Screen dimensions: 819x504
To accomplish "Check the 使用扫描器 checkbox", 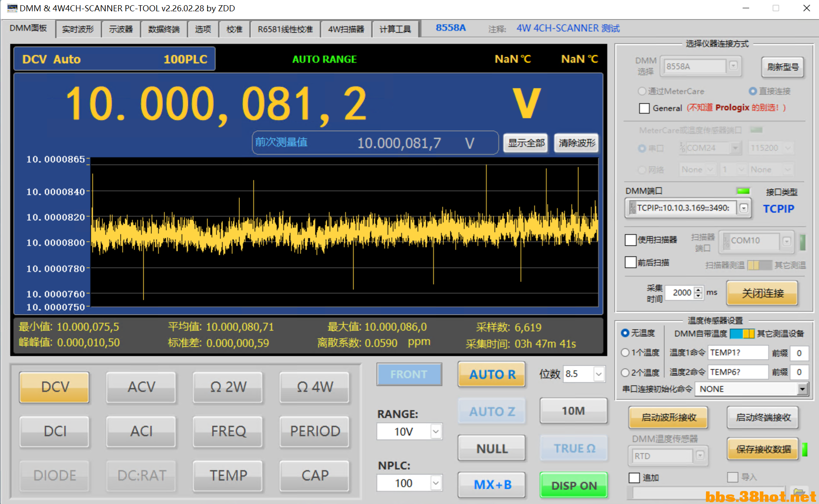I will 630,240.
